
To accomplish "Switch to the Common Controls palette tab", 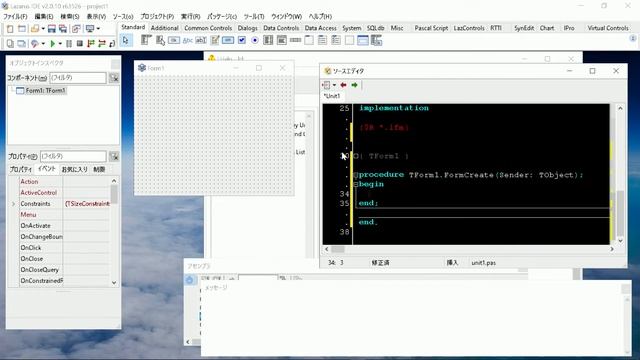I will [208, 28].
